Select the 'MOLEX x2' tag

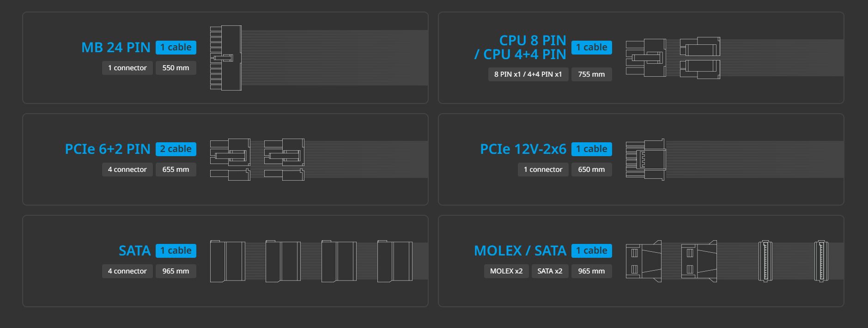(x=506, y=271)
